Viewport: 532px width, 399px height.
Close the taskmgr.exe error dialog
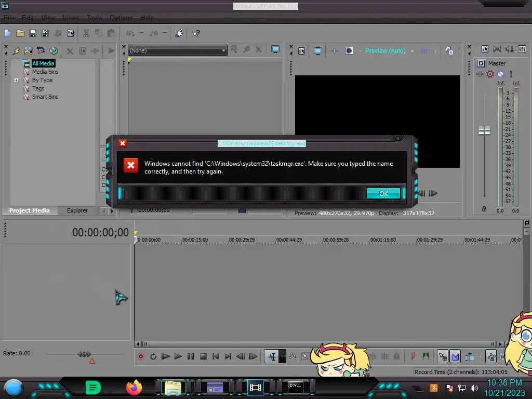pyautogui.click(x=123, y=143)
